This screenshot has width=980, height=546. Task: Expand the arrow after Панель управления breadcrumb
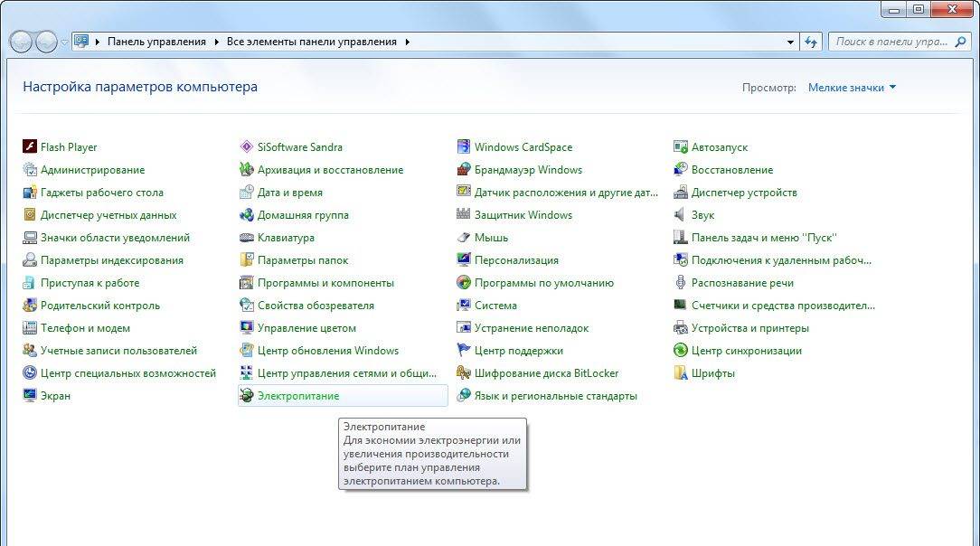(x=217, y=42)
